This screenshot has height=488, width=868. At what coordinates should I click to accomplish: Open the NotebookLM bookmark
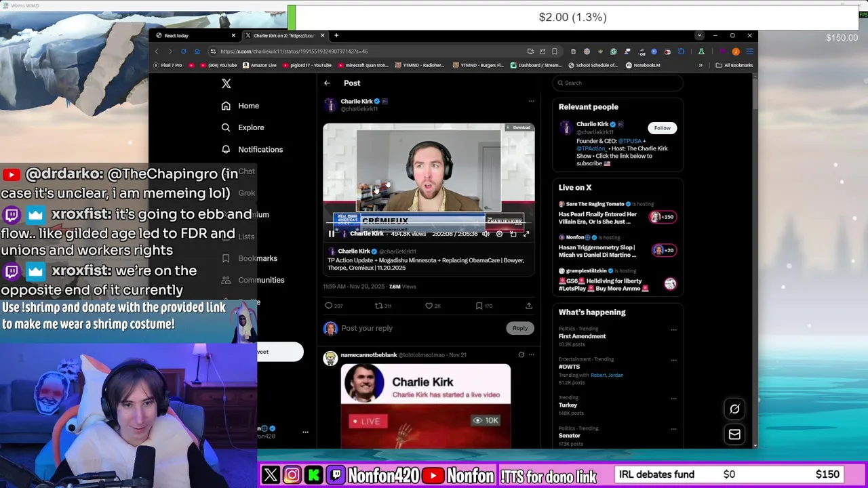[x=643, y=65]
